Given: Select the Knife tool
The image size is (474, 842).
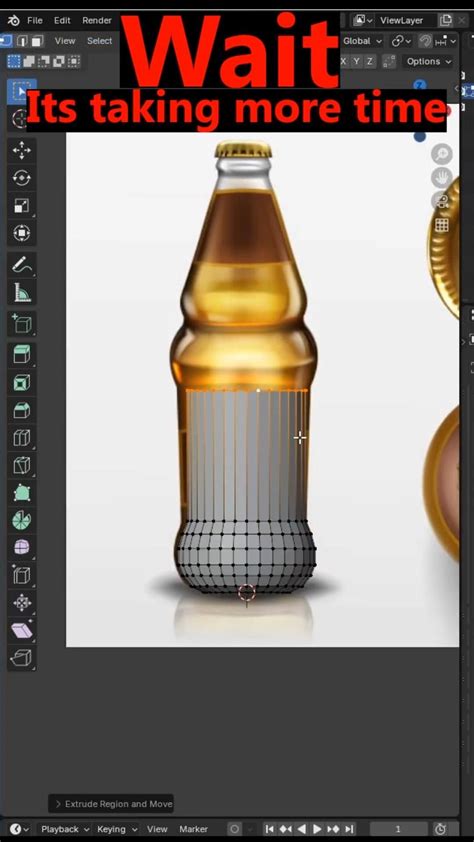Looking at the screenshot, I should [x=21, y=465].
